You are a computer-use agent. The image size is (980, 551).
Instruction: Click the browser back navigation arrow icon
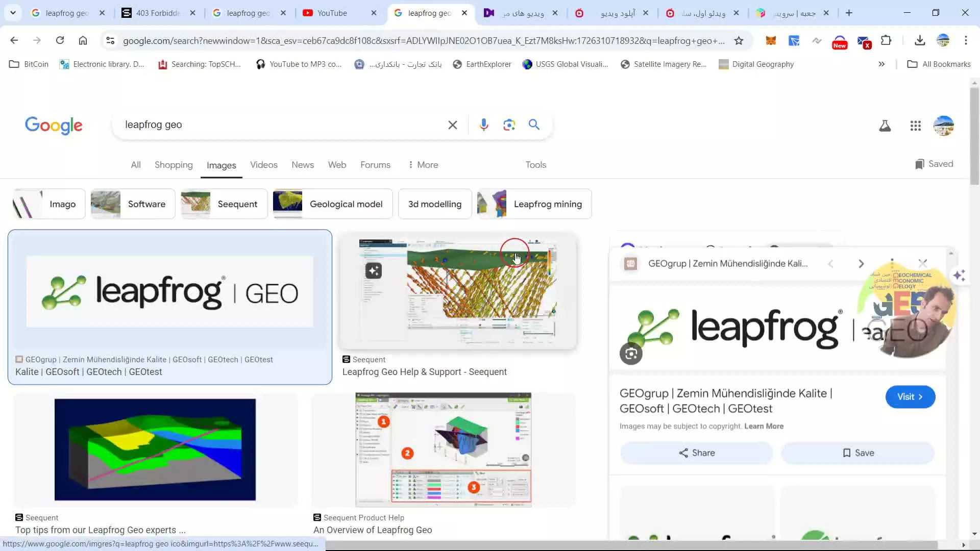14,41
